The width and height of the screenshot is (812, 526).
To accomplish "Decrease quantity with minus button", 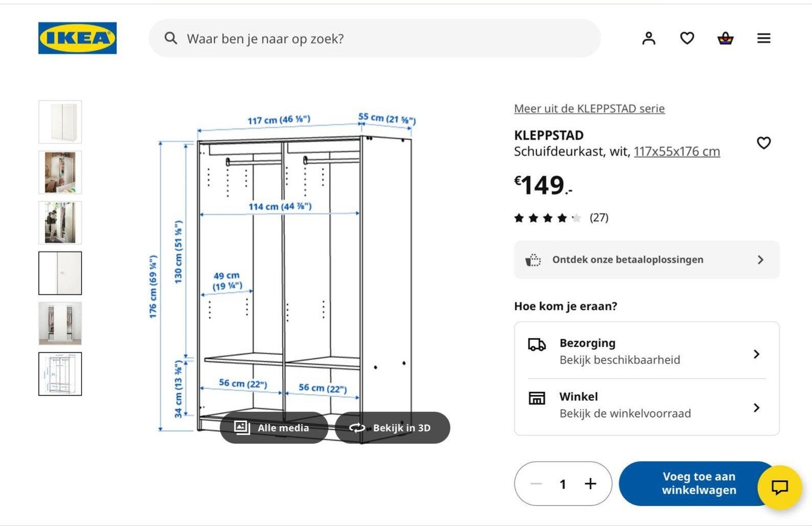I will click(x=536, y=484).
